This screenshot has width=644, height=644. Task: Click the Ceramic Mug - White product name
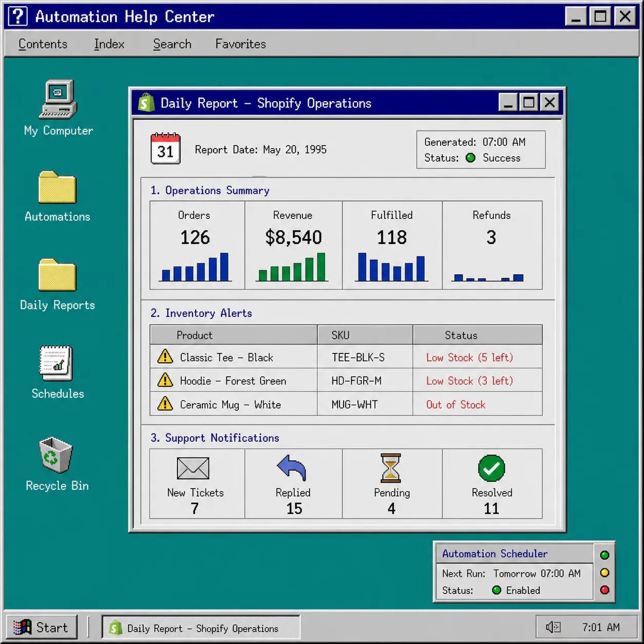(231, 404)
